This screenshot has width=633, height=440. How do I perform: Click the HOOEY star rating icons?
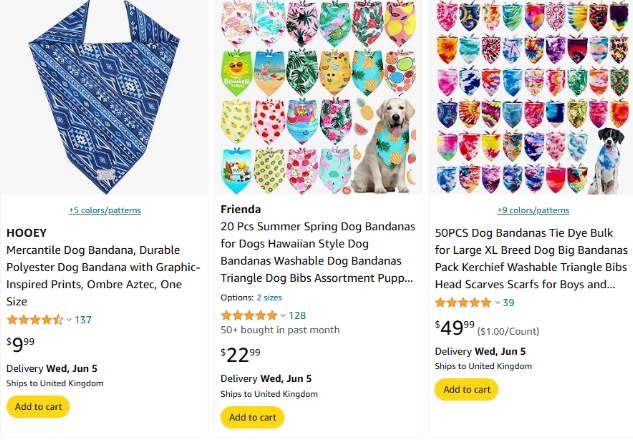click(x=34, y=320)
